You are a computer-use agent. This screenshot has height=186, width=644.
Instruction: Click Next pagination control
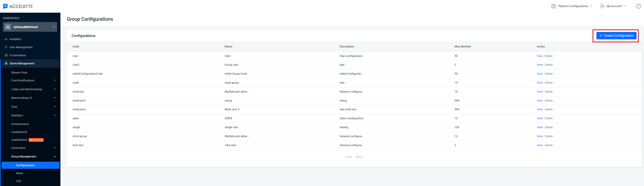click(x=360, y=156)
